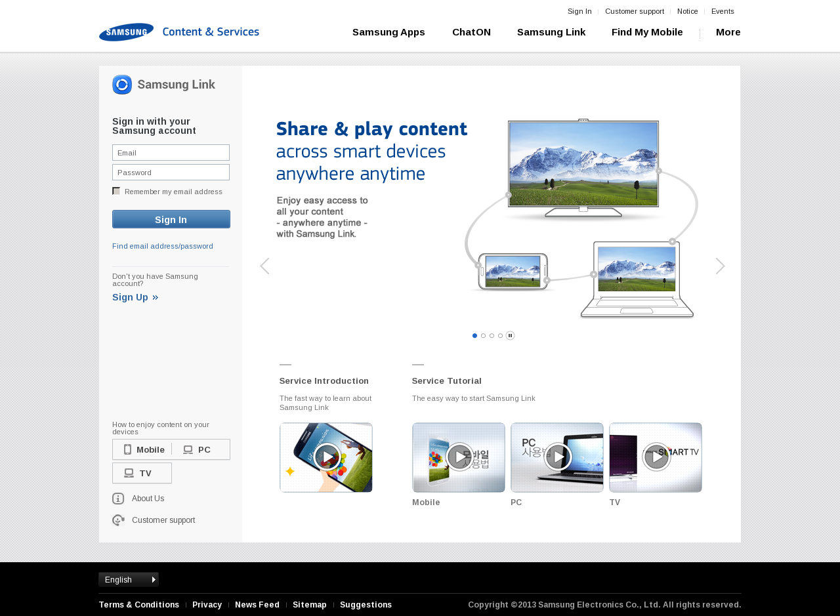
Task: Pause the slideshow carousel
Action: tap(510, 336)
